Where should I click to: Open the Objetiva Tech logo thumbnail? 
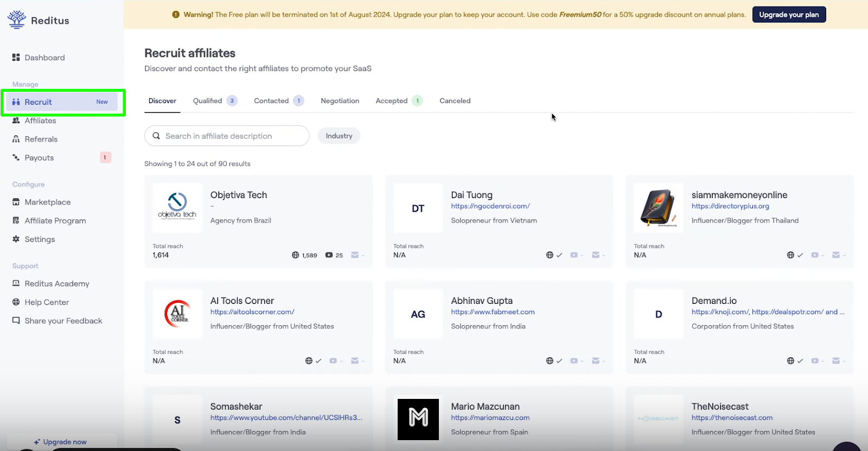coord(177,208)
